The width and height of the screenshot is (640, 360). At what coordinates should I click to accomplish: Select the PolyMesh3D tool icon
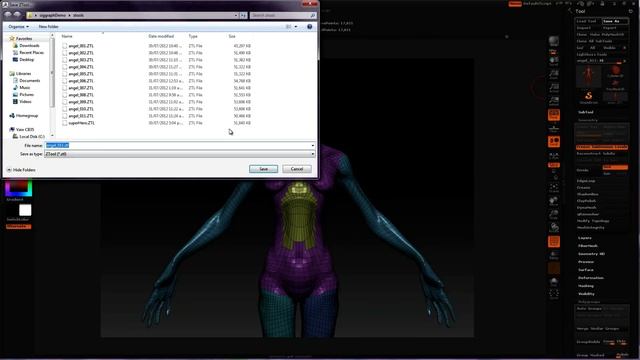tap(615, 84)
